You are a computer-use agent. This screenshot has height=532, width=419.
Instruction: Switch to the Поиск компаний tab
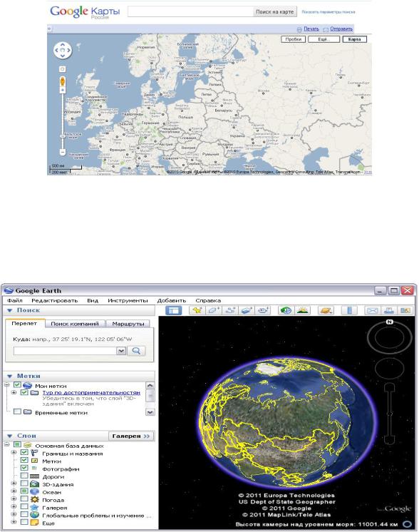click(75, 324)
